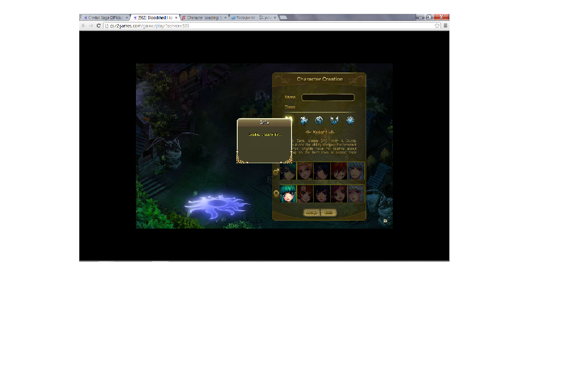The height and width of the screenshot is (368, 588).
Task: Choose the blonde male character portrait
Action: 305,171
